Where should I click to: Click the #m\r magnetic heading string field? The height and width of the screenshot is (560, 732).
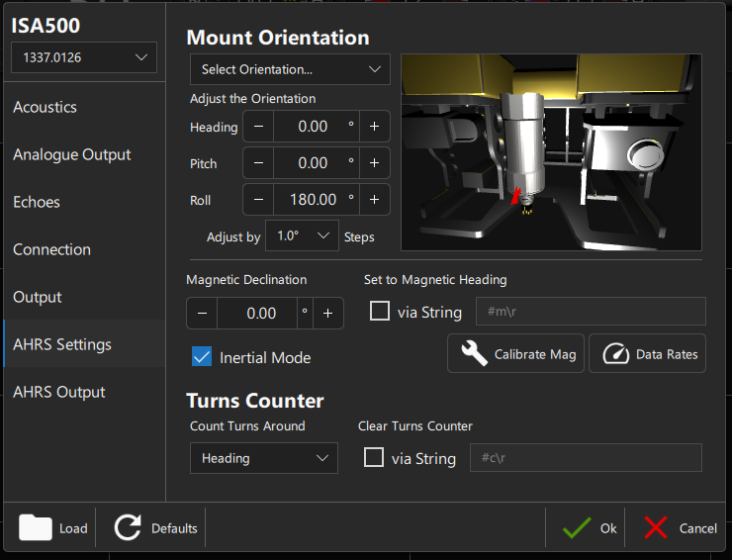(591, 312)
